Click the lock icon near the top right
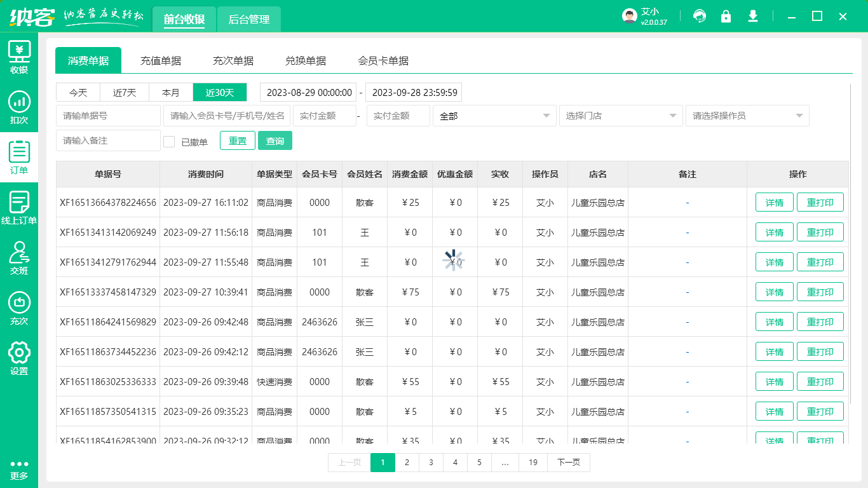 pyautogui.click(x=726, y=16)
